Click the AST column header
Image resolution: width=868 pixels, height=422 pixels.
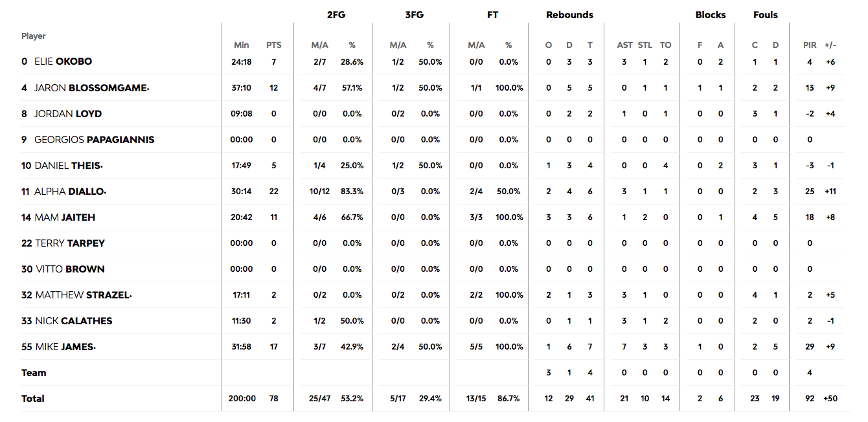tap(624, 45)
